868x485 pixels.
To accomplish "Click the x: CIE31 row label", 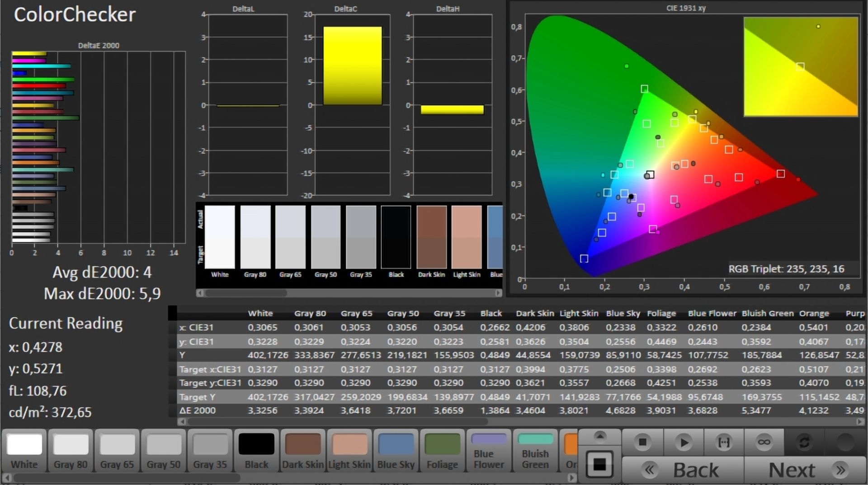I will 196,327.
